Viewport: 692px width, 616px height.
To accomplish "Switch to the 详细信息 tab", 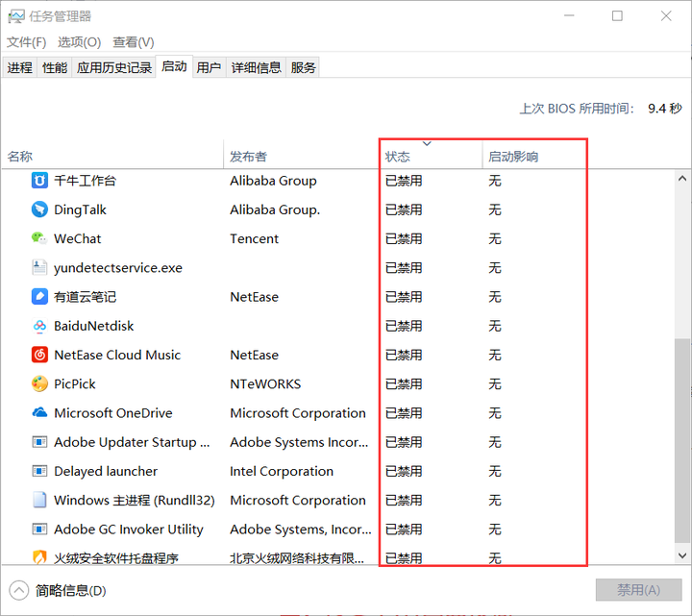I will click(257, 67).
